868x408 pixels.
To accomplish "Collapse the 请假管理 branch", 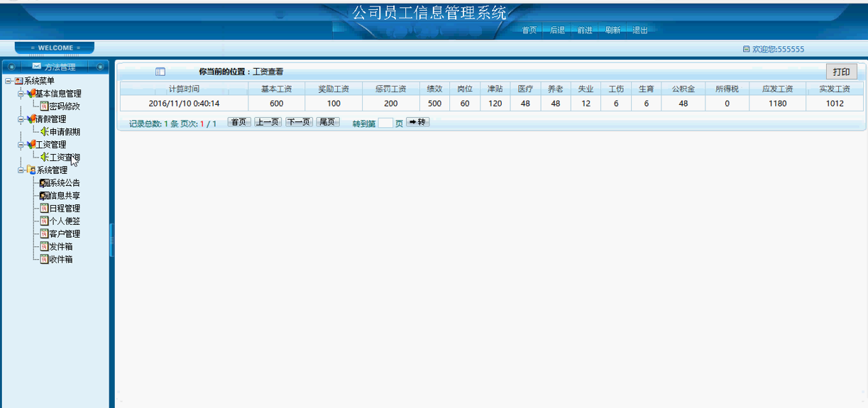I will point(21,119).
